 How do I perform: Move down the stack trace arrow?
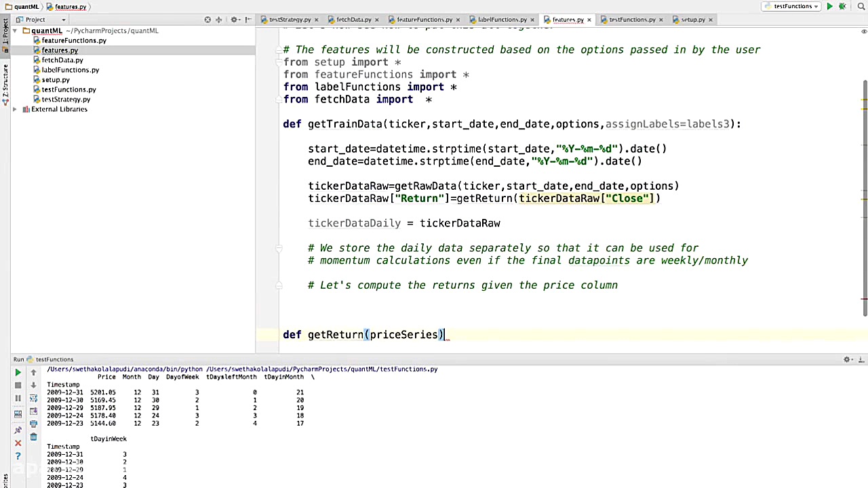(x=33, y=385)
